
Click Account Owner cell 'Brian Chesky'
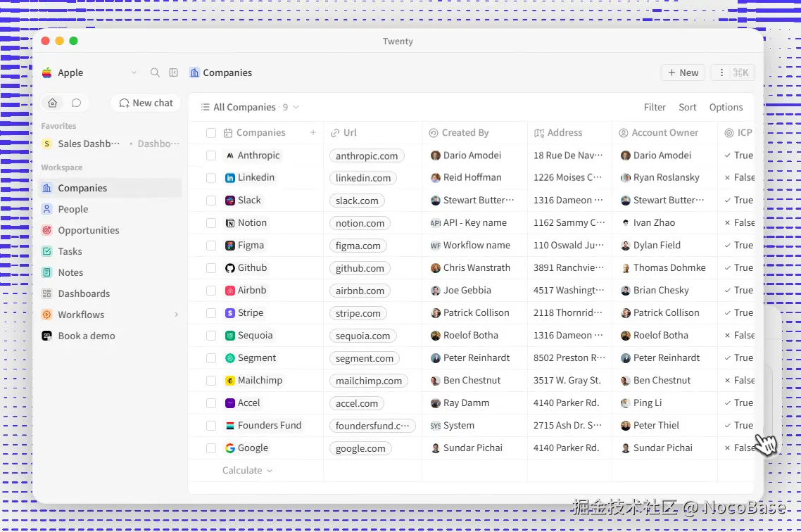point(664,291)
